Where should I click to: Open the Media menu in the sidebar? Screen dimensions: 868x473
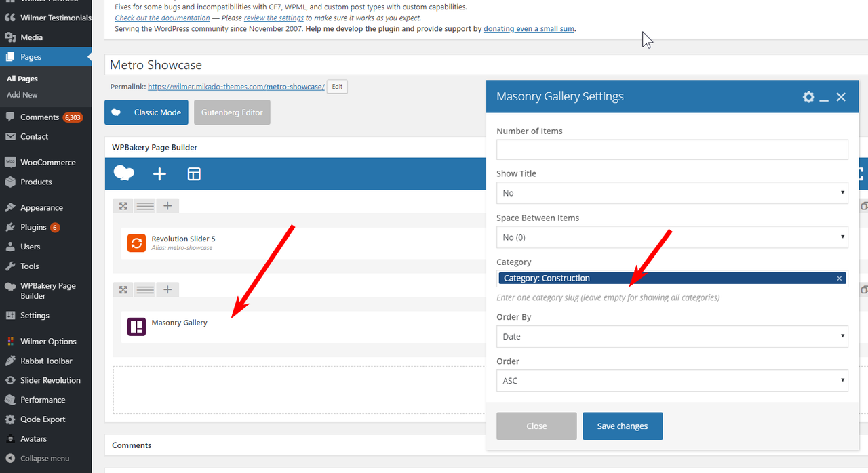tap(45, 37)
